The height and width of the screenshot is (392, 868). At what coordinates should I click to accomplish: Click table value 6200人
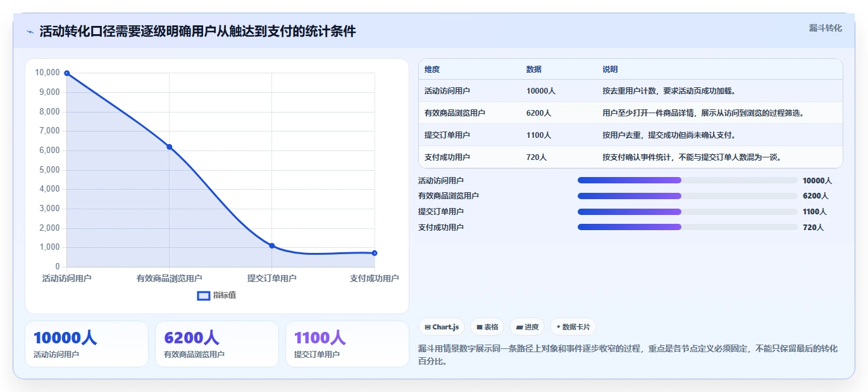pos(539,113)
